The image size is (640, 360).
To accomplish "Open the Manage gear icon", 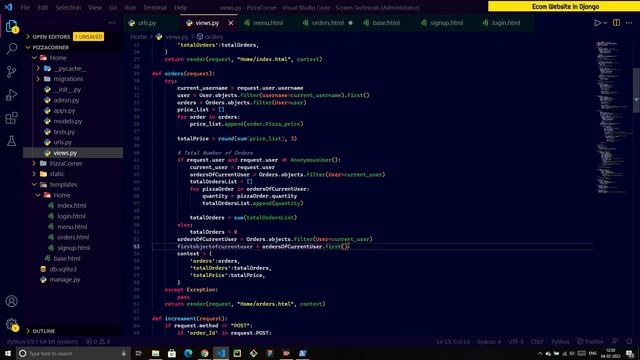I will pos(11,324).
